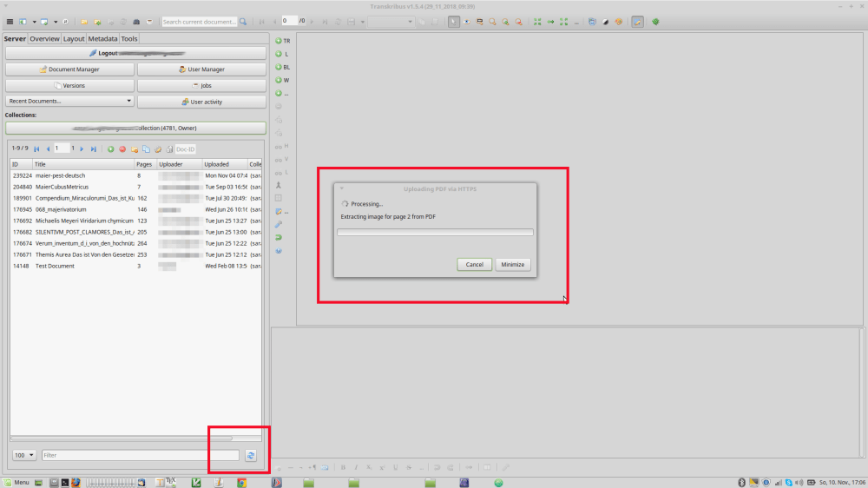Select the 068_majerivatorium document row
Screen dimensions: 868x488
click(x=135, y=209)
